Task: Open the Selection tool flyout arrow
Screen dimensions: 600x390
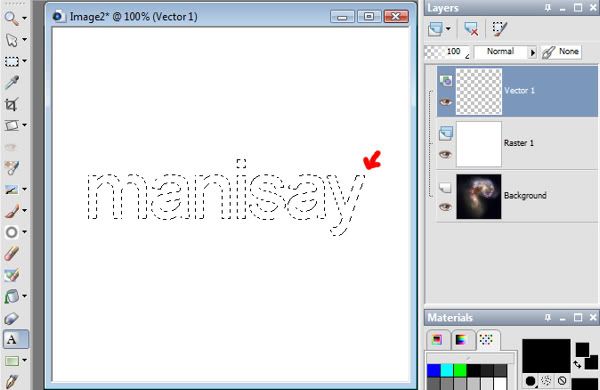Action: pyautogui.click(x=24, y=61)
